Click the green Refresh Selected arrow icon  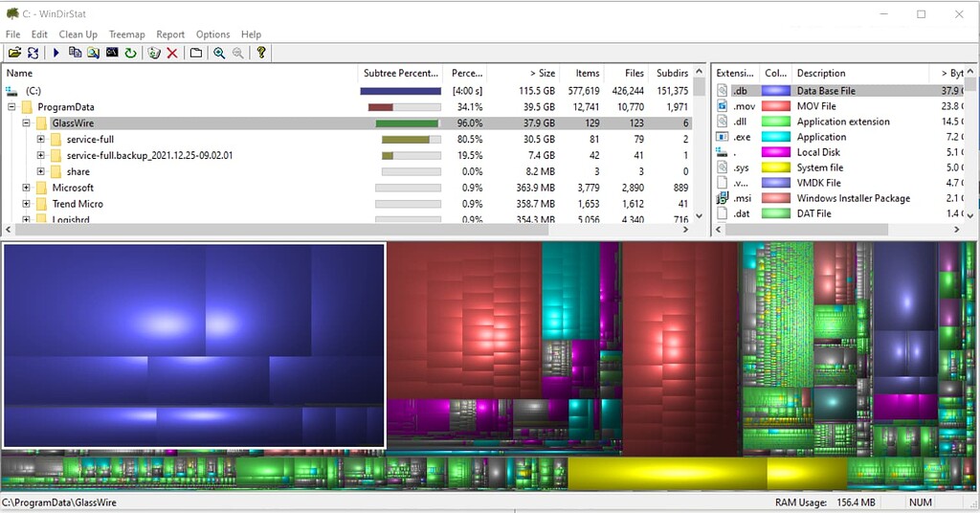[x=130, y=53]
